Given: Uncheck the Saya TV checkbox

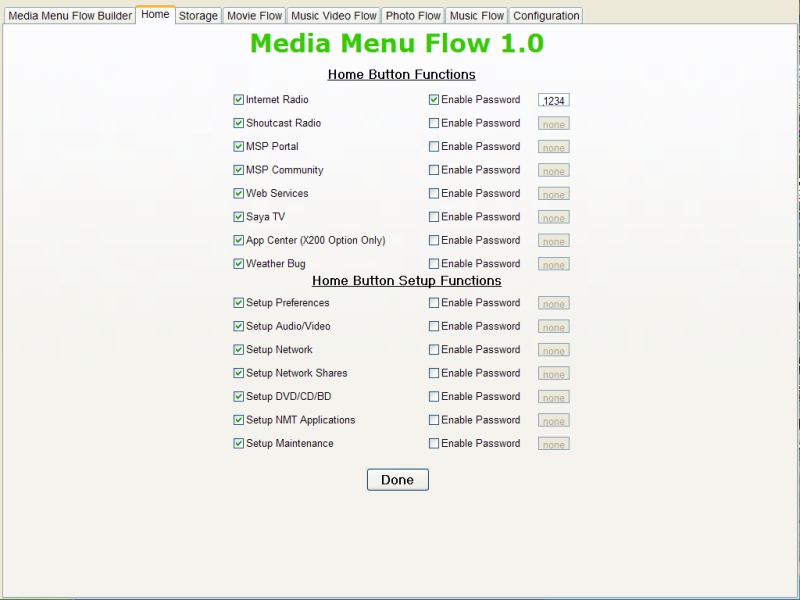Looking at the screenshot, I should point(239,217).
